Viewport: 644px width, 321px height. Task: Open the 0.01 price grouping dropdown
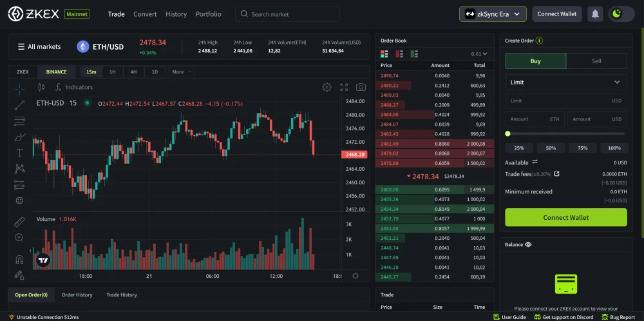pyautogui.click(x=479, y=54)
